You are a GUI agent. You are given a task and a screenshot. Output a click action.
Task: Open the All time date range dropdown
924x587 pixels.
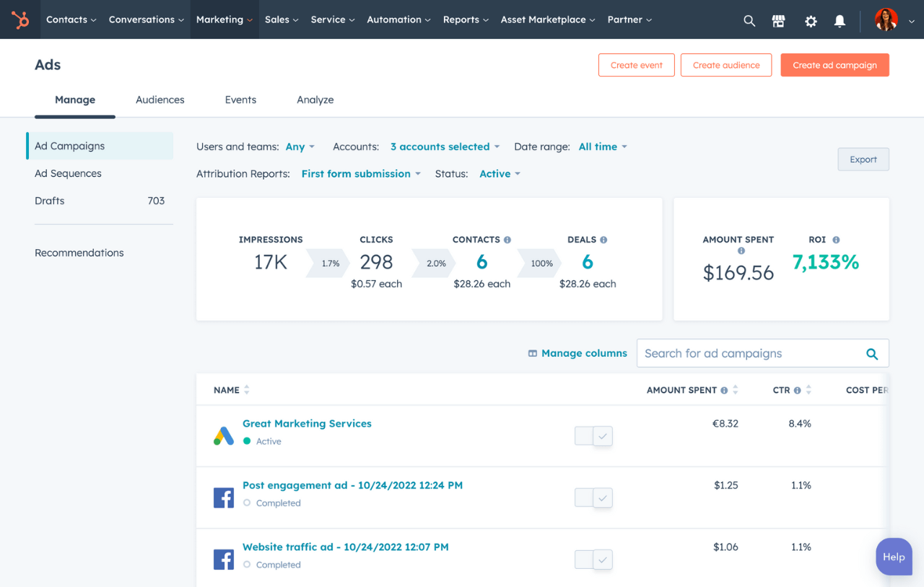click(x=601, y=147)
